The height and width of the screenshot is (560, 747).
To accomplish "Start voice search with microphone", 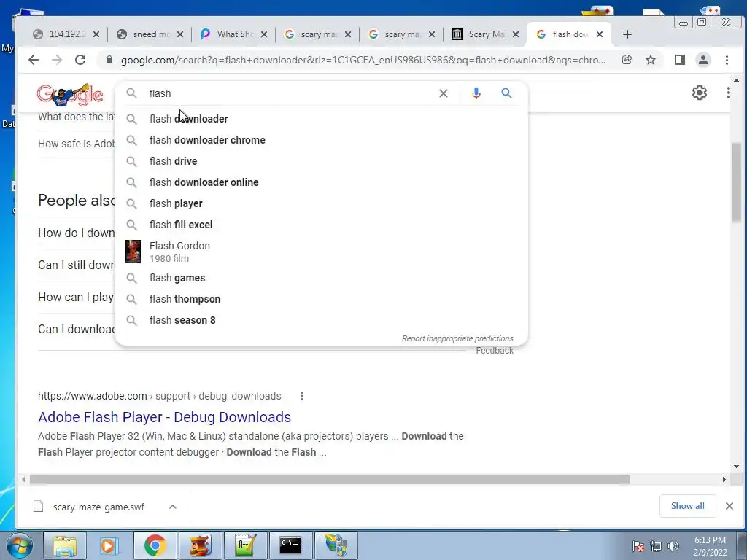I will click(x=476, y=93).
